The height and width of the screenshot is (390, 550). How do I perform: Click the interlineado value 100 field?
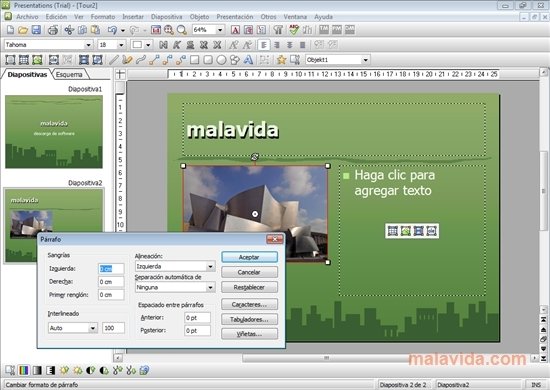[114, 328]
